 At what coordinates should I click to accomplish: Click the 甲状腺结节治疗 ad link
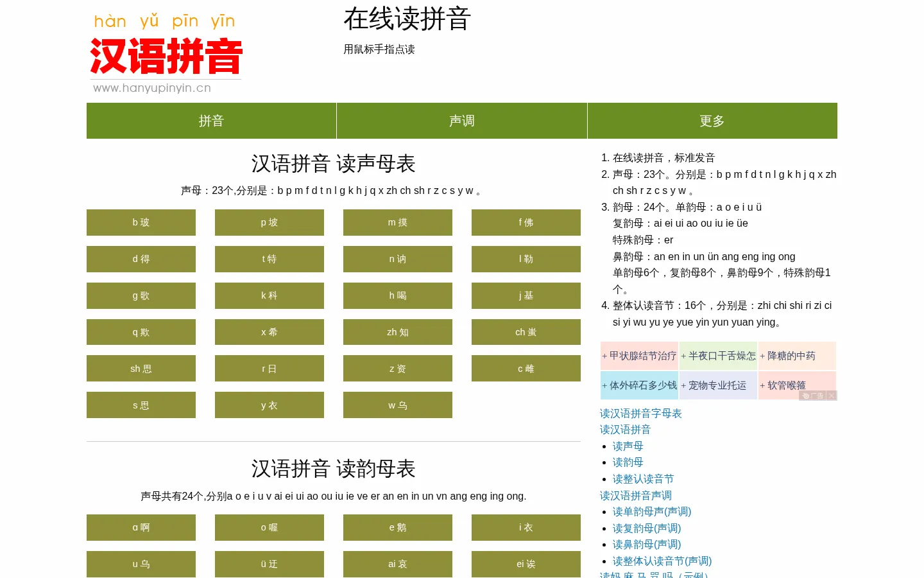click(639, 356)
